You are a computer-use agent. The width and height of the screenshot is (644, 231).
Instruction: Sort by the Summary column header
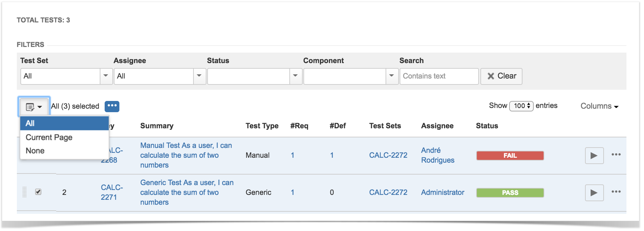click(157, 126)
